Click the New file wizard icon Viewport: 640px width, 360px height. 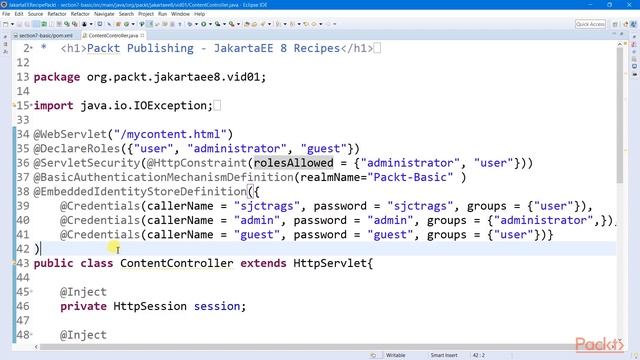5,24
